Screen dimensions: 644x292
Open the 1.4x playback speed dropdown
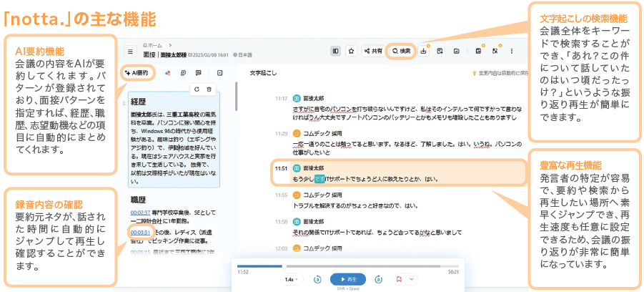[292, 279]
